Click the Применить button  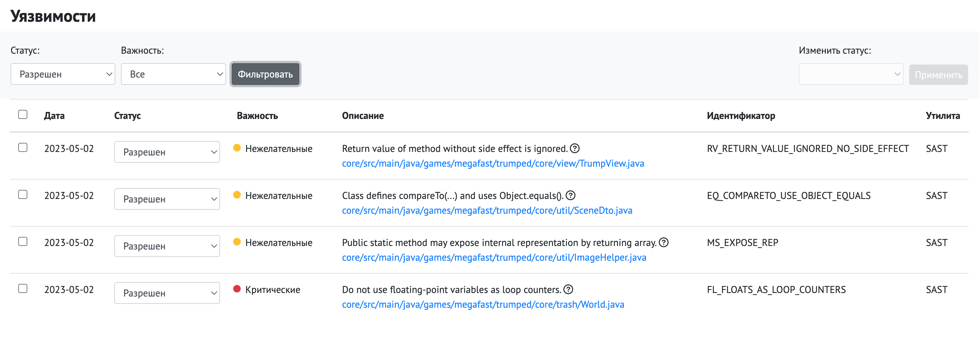(x=938, y=75)
